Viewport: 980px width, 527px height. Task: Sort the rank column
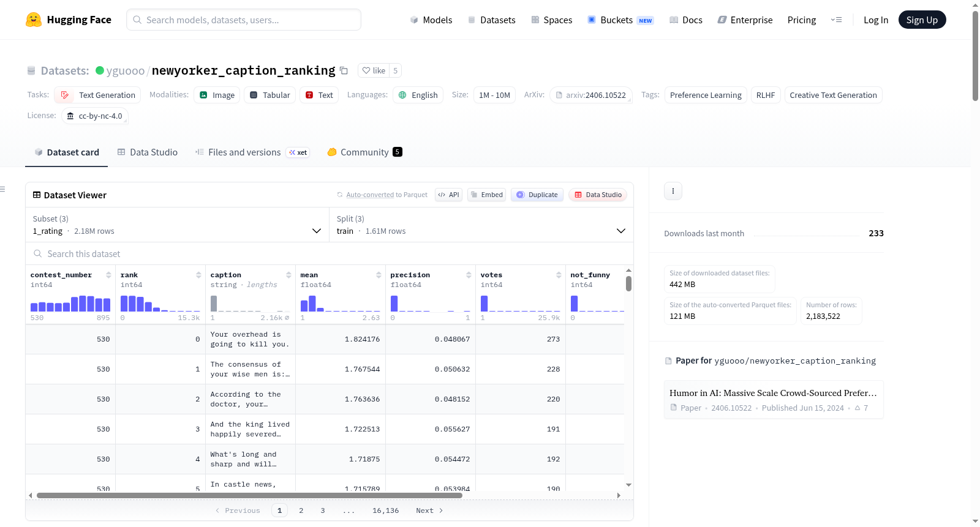(x=198, y=275)
